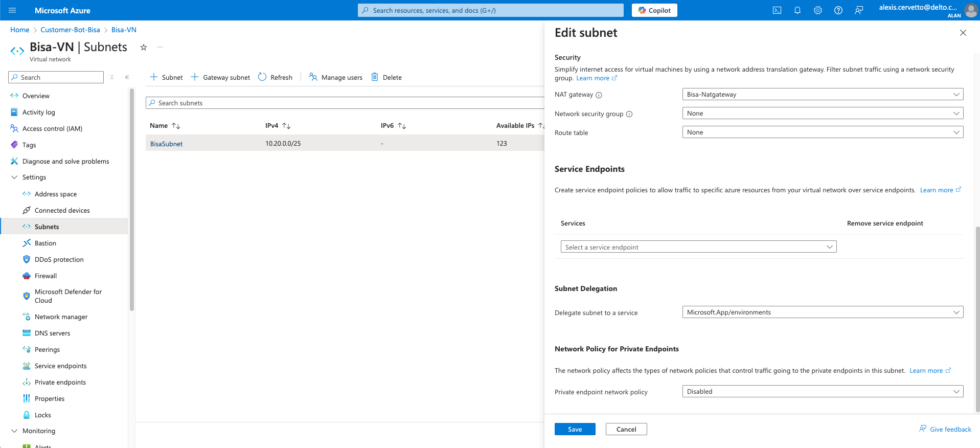980x448 pixels.
Task: Open Diagnose and solve problems
Action: pyautogui.click(x=65, y=161)
